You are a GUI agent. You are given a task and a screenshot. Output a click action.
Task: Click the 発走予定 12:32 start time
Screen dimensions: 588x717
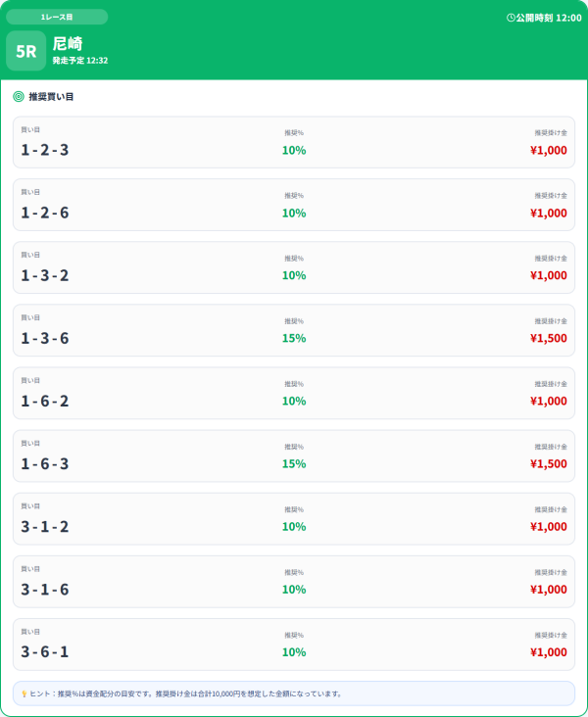point(80,61)
